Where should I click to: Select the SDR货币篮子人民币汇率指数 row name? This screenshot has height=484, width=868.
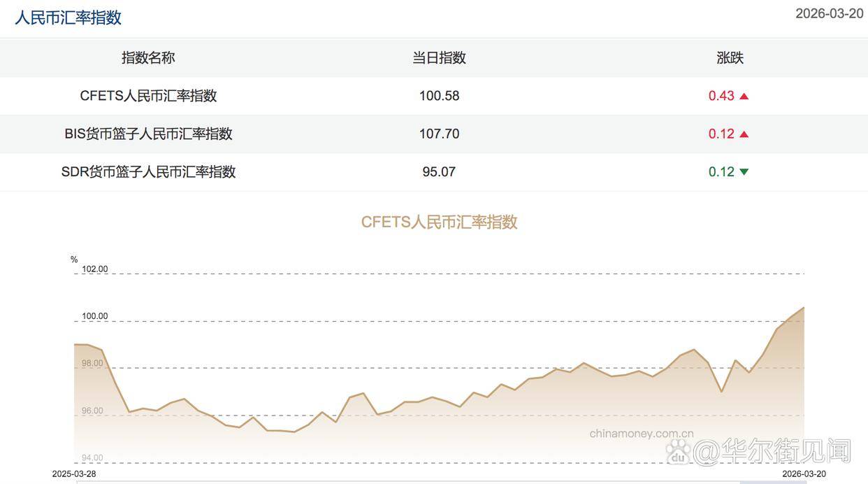(x=148, y=171)
